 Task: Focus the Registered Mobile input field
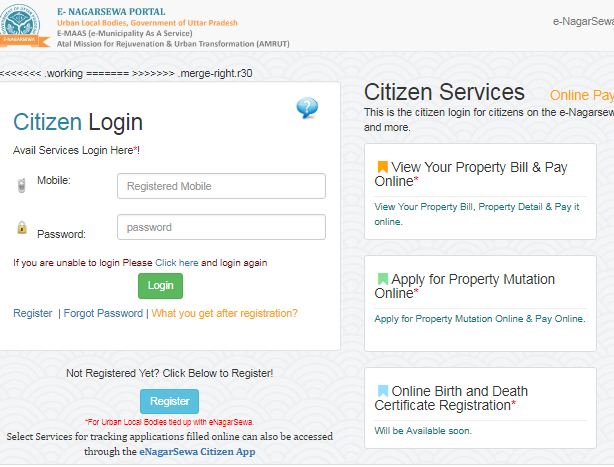coord(221,186)
